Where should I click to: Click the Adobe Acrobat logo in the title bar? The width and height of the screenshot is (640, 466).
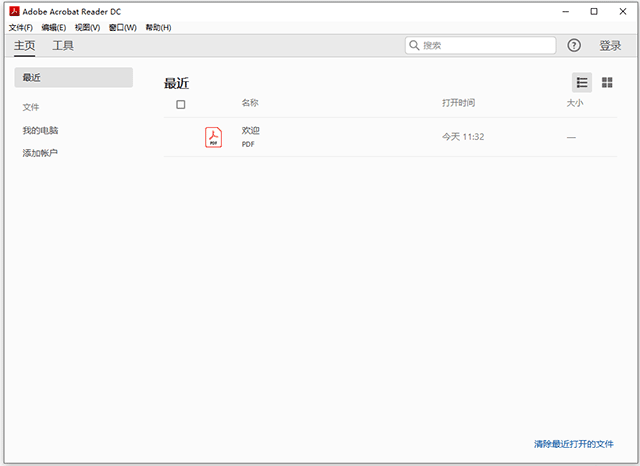point(14,11)
